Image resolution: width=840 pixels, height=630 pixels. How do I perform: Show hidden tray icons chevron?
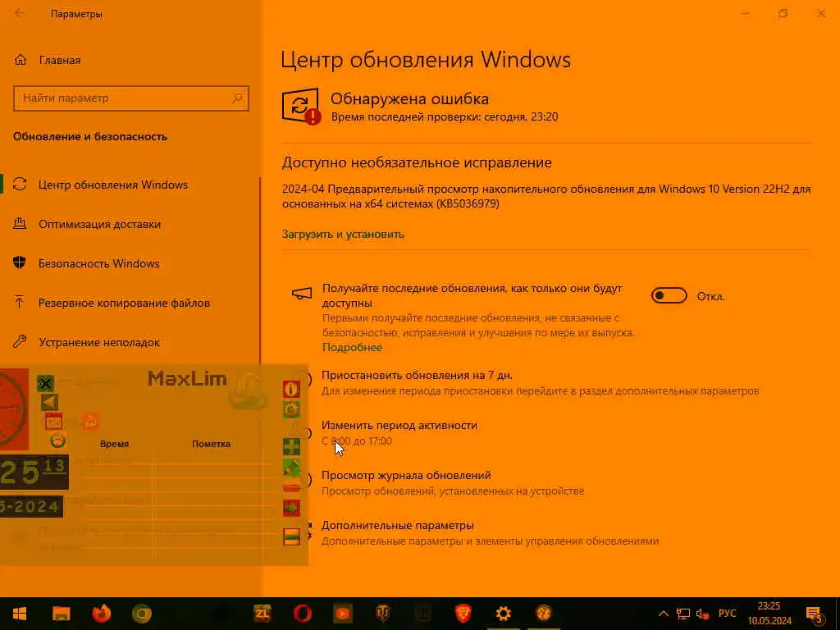[663, 614]
